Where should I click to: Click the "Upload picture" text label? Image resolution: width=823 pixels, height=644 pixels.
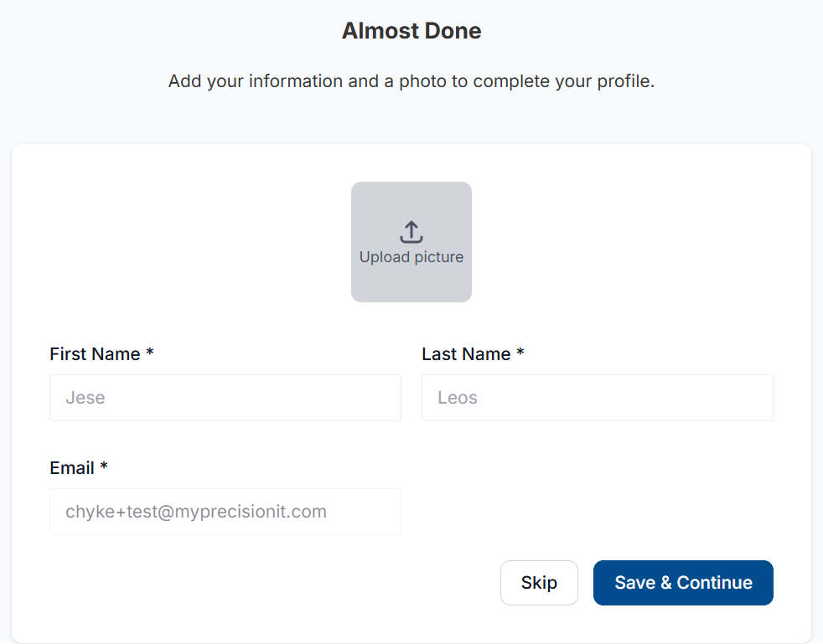411,257
